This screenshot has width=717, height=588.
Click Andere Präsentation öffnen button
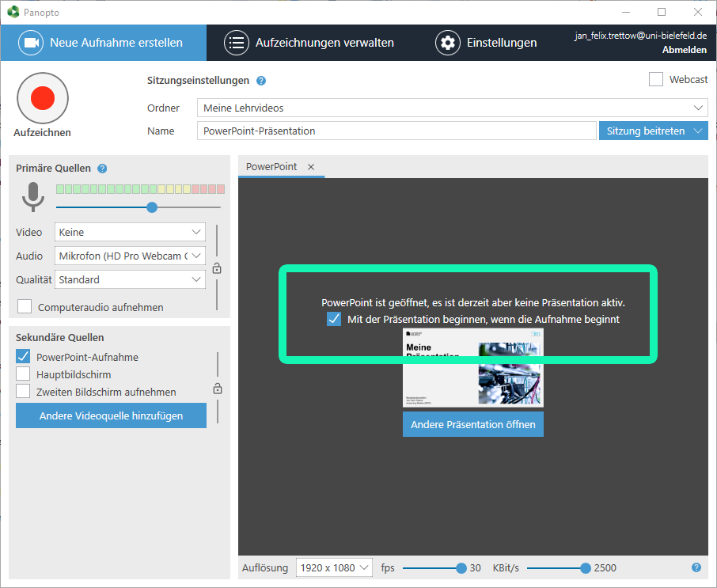point(472,424)
